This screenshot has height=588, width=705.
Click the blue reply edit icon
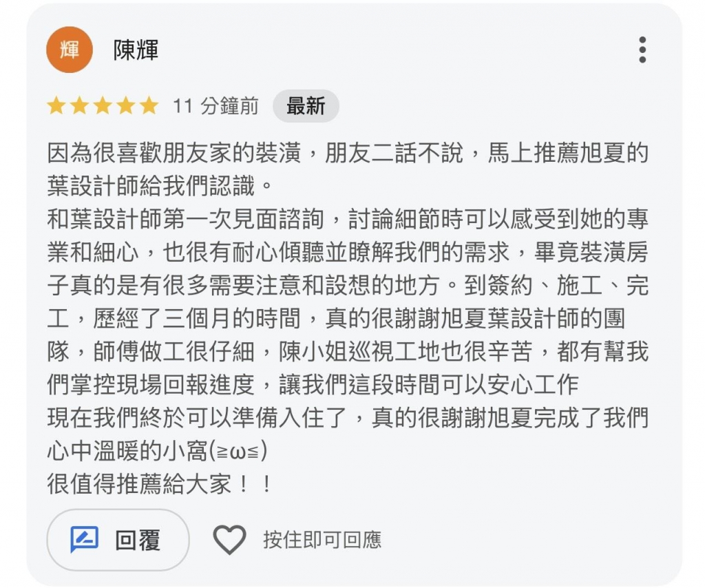coord(85,540)
